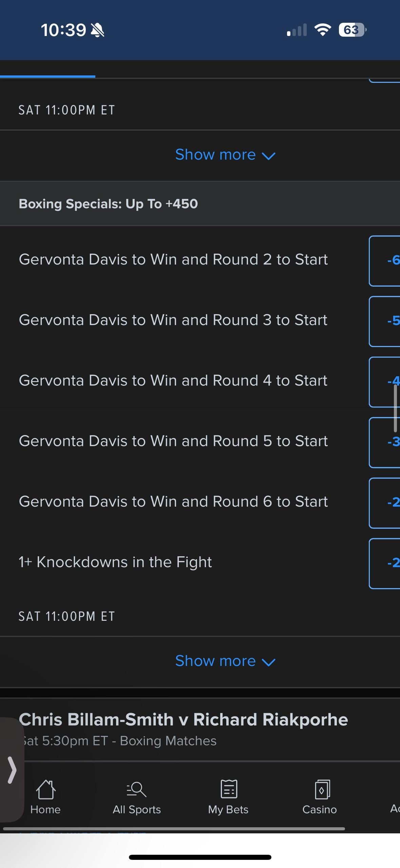Select odds for Davis Win Round 5
The width and height of the screenshot is (400, 868).
385,442
